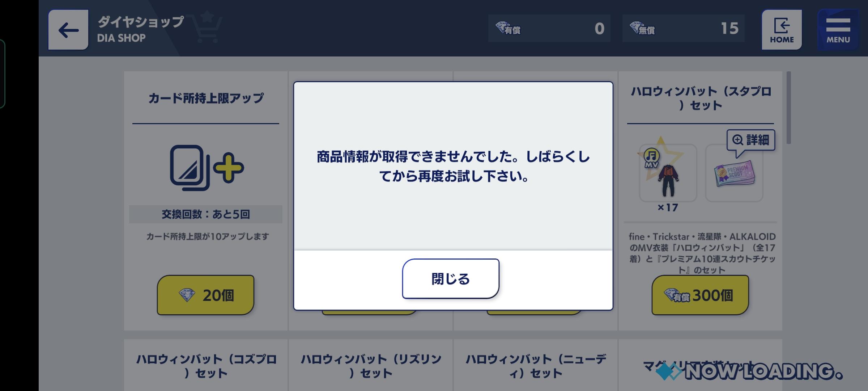Purchase the Starpro set for 有償300個

(700, 295)
